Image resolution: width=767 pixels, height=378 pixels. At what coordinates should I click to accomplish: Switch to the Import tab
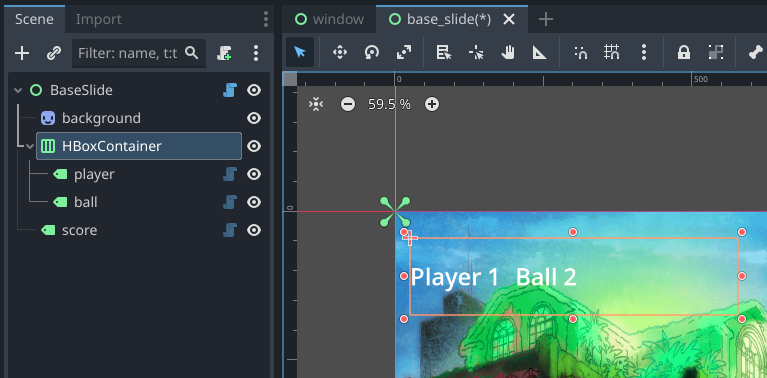point(98,19)
